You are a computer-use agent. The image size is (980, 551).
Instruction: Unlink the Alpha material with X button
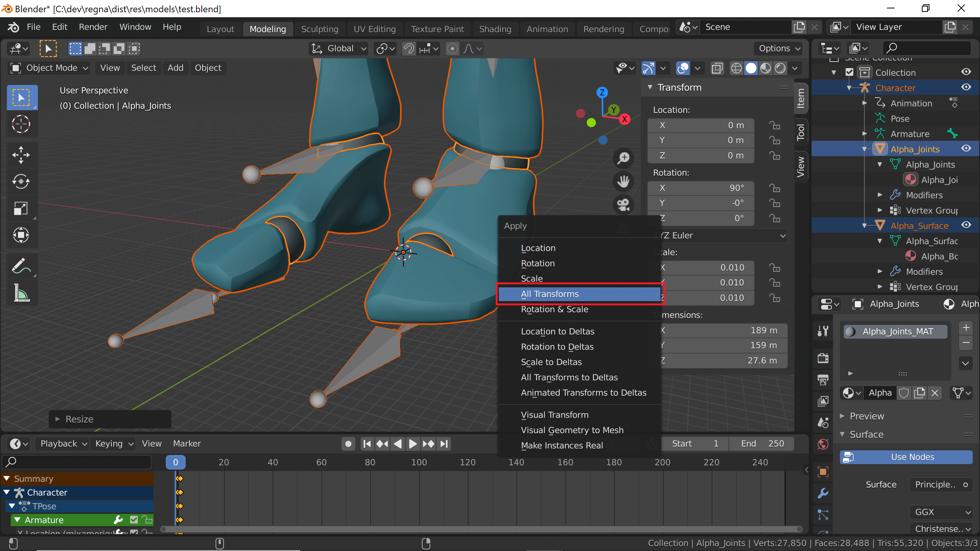pyautogui.click(x=935, y=393)
